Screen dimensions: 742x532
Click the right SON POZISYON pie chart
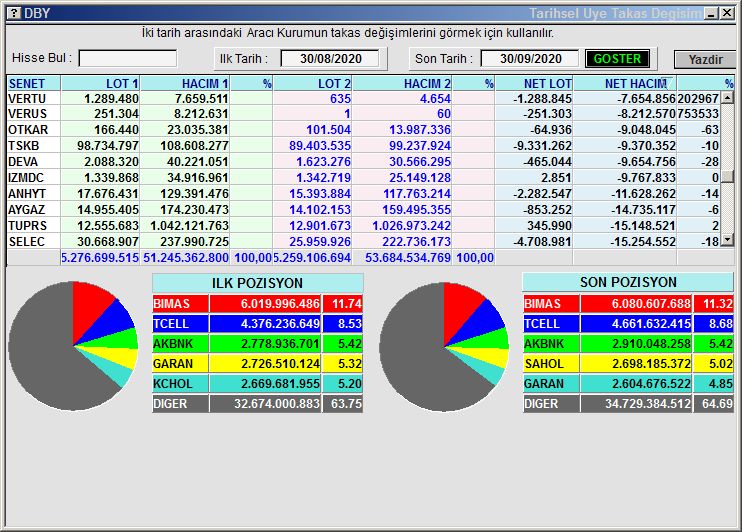(x=444, y=347)
